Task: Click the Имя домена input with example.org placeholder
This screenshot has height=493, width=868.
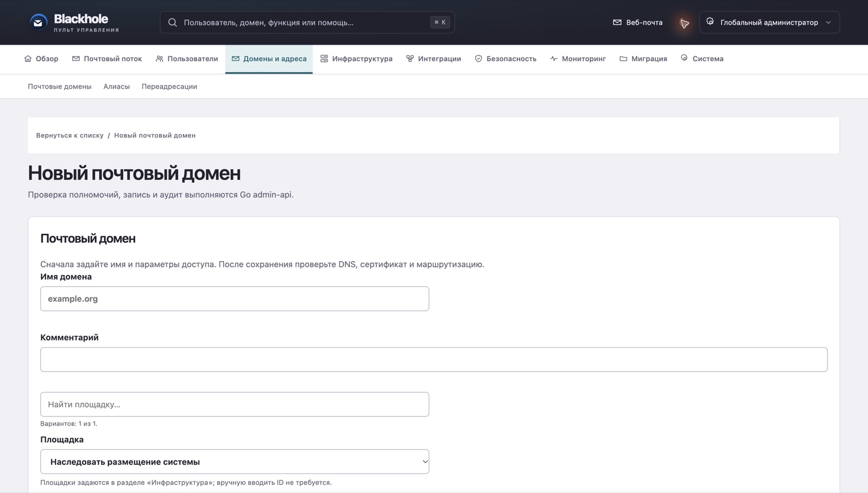Action: point(234,299)
